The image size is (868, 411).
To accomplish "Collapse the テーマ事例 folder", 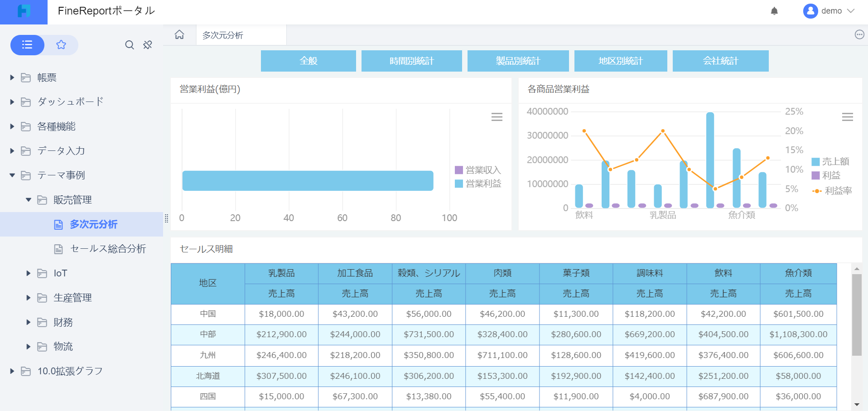I will (x=12, y=175).
